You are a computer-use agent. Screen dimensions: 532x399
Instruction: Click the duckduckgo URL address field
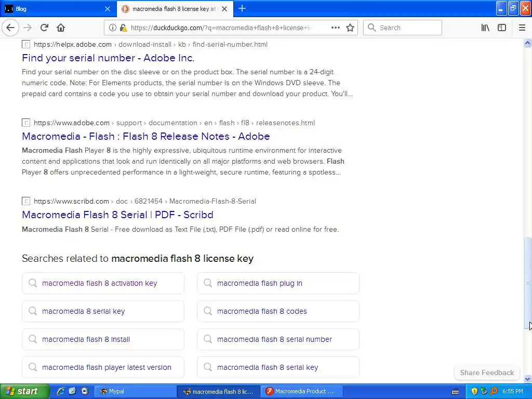pos(220,28)
